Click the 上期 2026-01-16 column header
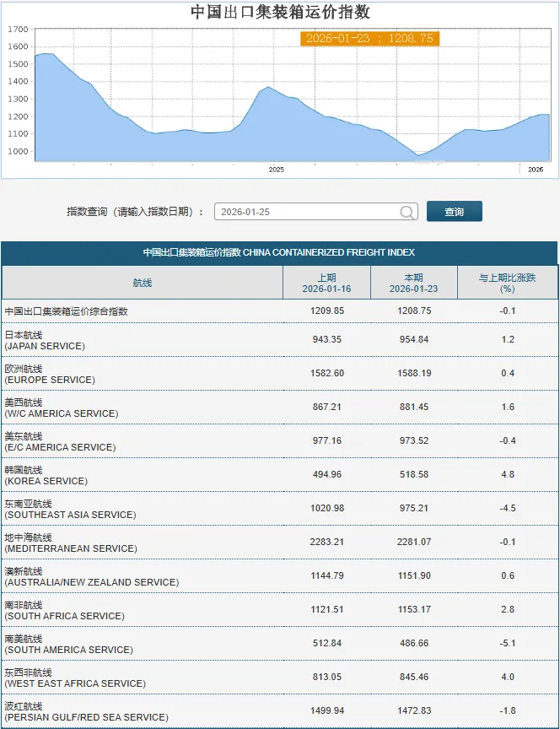Screen dimensions: 560x729 pos(326,283)
